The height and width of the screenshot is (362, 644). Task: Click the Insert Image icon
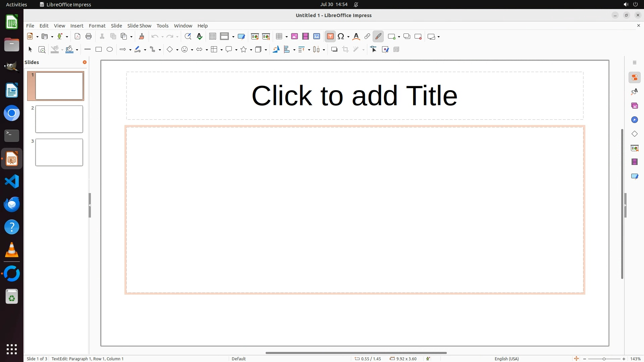(x=294, y=37)
